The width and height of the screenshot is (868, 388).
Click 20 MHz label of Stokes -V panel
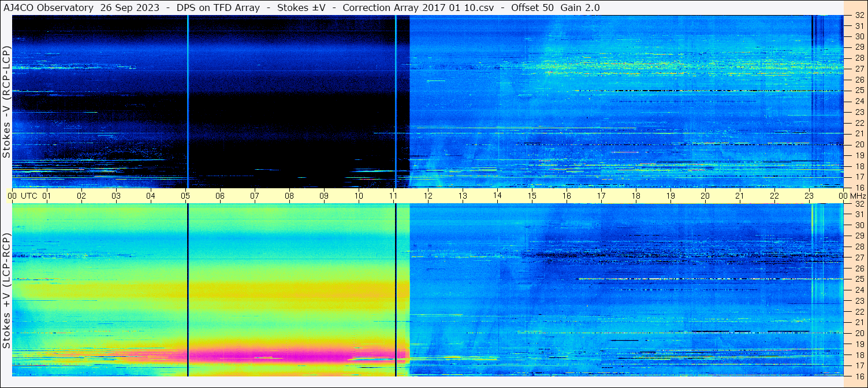[859, 144]
